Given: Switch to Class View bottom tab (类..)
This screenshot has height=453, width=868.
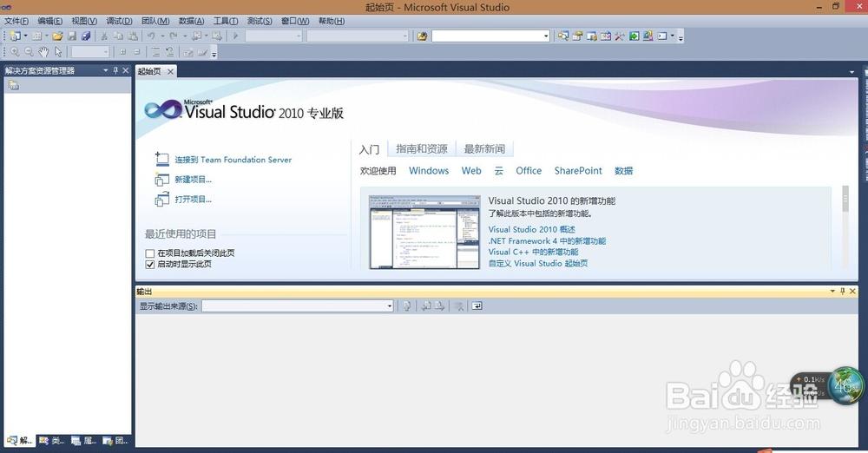Looking at the screenshot, I should pyautogui.click(x=52, y=441).
